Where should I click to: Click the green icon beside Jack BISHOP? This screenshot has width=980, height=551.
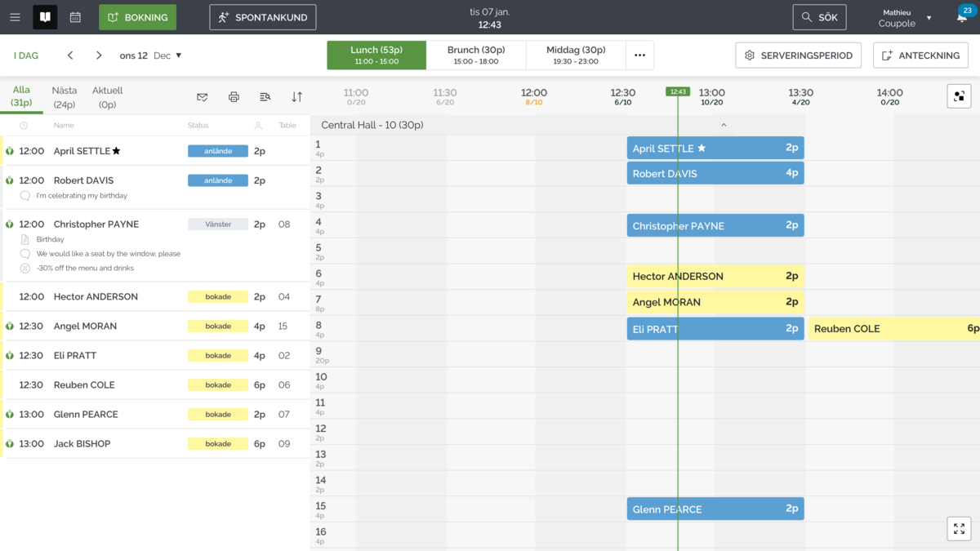click(10, 443)
